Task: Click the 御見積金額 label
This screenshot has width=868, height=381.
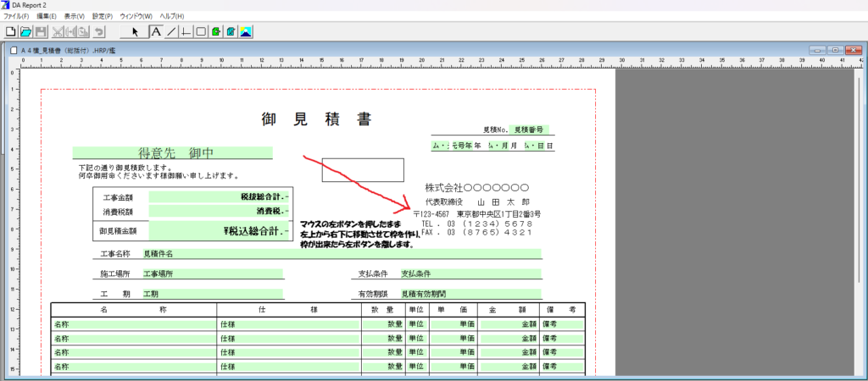Action: [117, 231]
